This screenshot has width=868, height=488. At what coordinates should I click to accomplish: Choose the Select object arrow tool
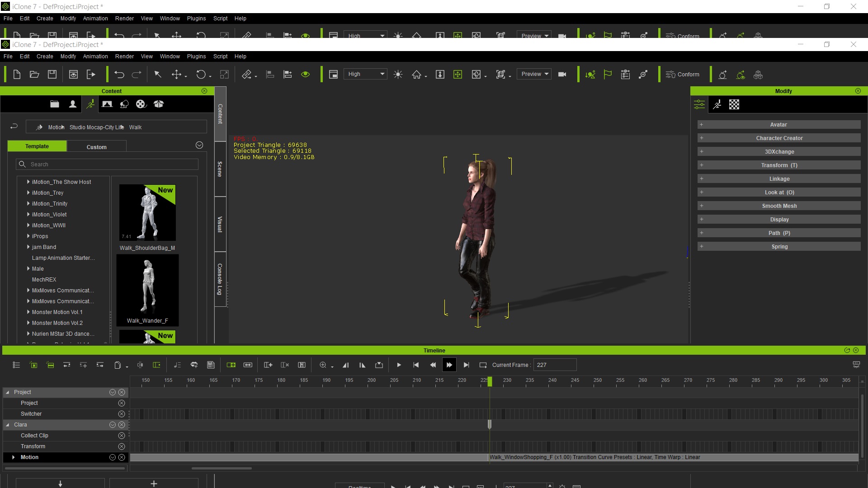click(158, 75)
